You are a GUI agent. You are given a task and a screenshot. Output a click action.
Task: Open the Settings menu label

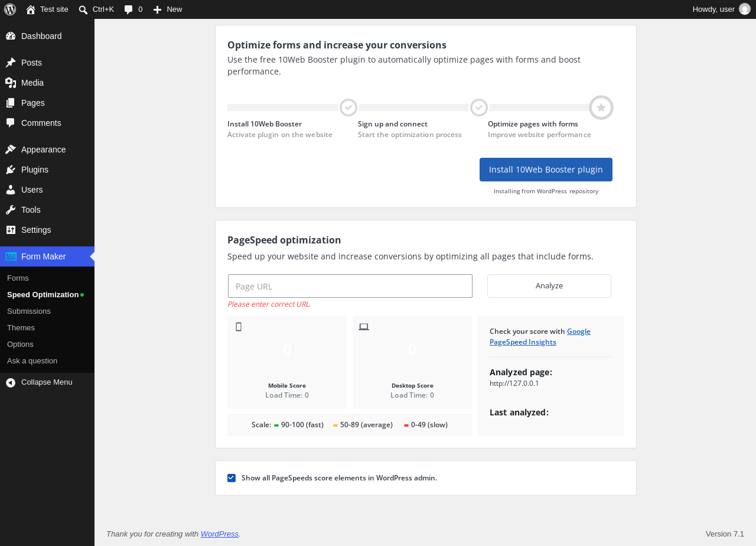coord(36,230)
